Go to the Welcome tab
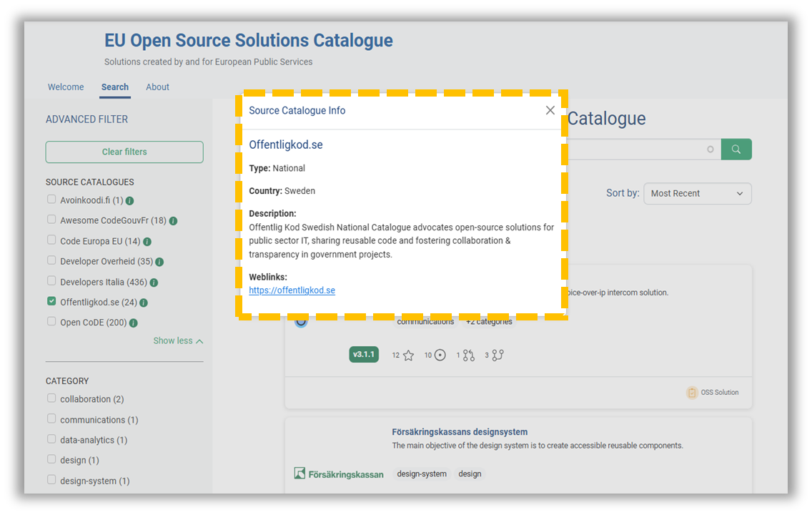Image resolution: width=812 pixels, height=515 pixels. [x=66, y=87]
